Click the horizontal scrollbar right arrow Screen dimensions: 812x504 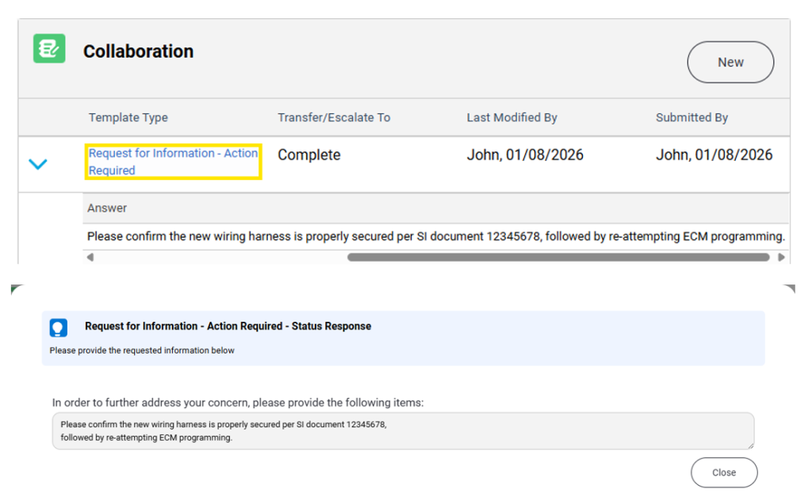click(781, 257)
